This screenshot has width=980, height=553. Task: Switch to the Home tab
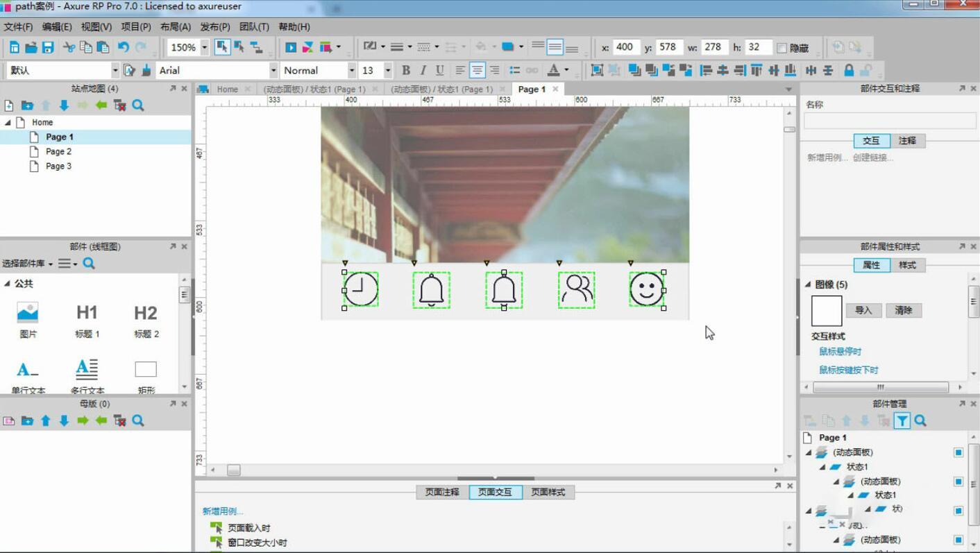click(x=227, y=89)
